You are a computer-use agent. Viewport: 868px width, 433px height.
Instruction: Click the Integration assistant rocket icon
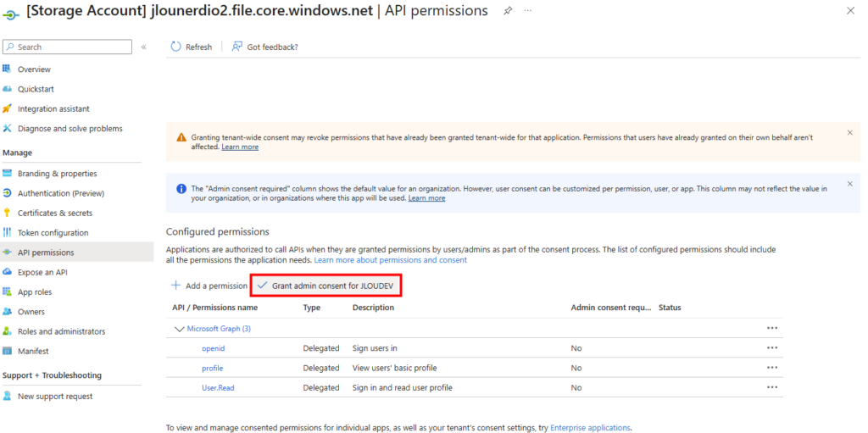[7, 108]
